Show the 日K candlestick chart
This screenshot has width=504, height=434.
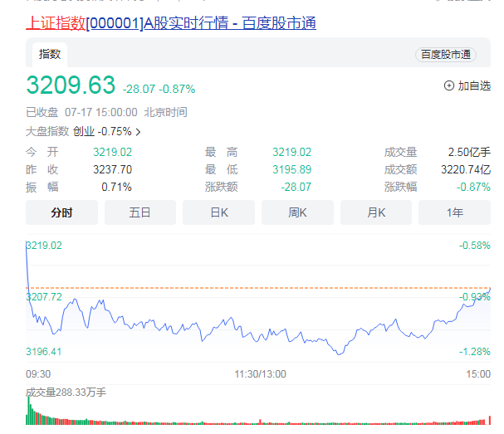click(x=218, y=212)
